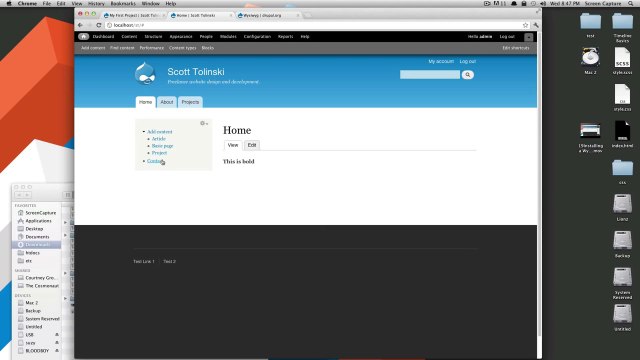Click the Contact link in navigation block

click(155, 161)
